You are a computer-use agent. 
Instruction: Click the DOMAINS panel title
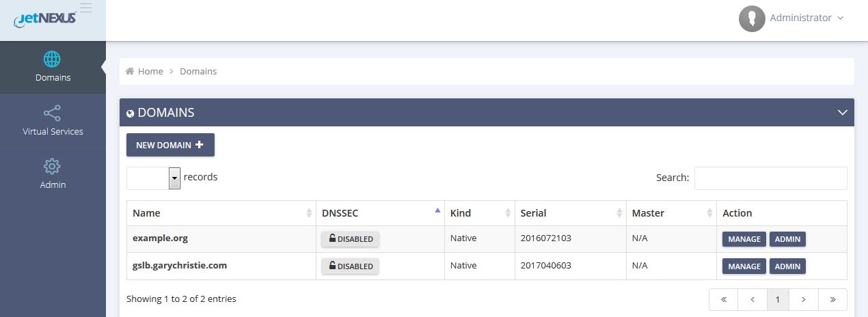tap(166, 112)
